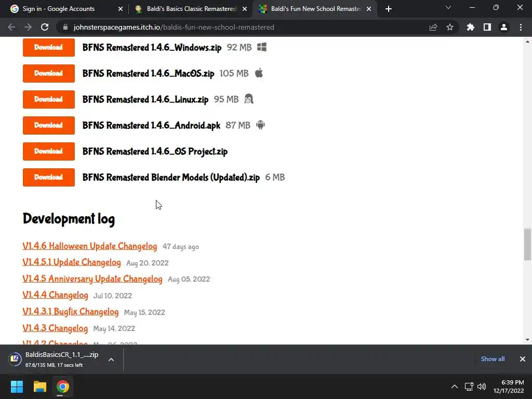Select Baldi's Fun New School Remastered tab

pyautogui.click(x=314, y=9)
